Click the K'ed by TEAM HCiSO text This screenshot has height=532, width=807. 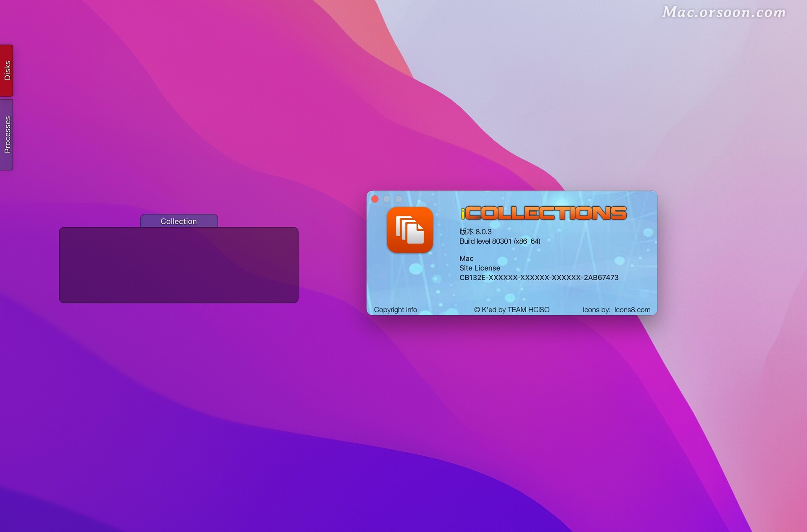point(512,310)
